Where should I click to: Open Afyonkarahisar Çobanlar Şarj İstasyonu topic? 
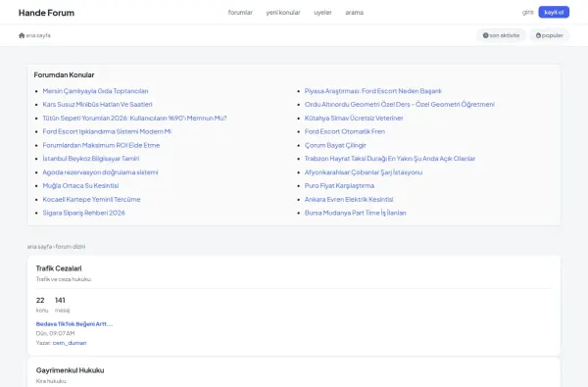(364, 172)
